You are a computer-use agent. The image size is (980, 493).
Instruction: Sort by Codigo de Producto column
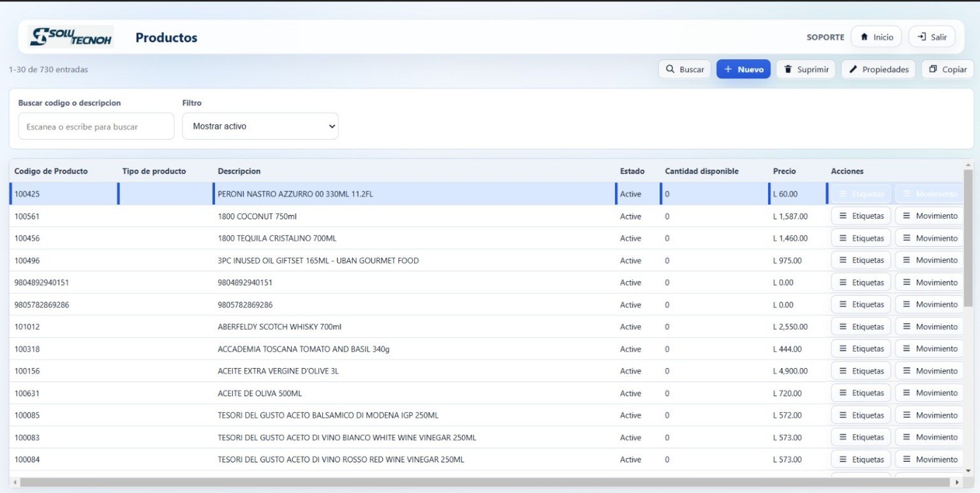[51, 171]
